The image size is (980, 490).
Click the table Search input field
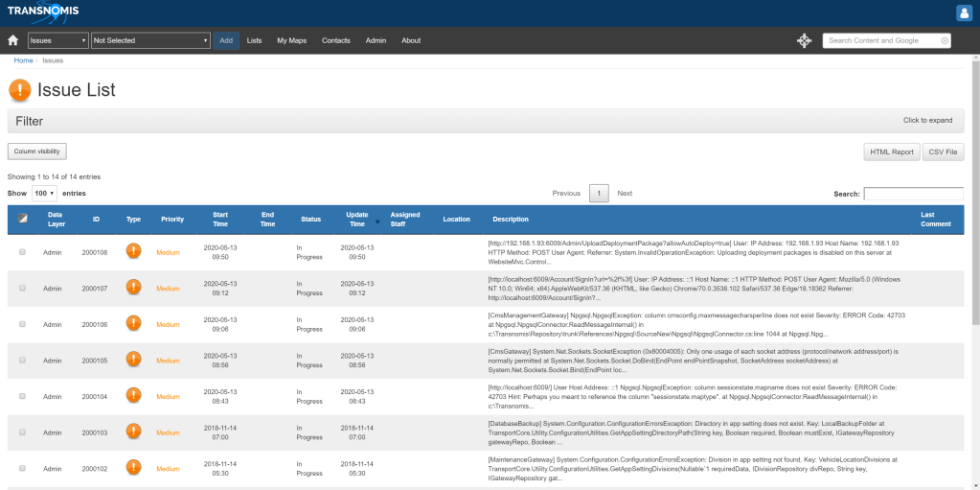pos(913,194)
